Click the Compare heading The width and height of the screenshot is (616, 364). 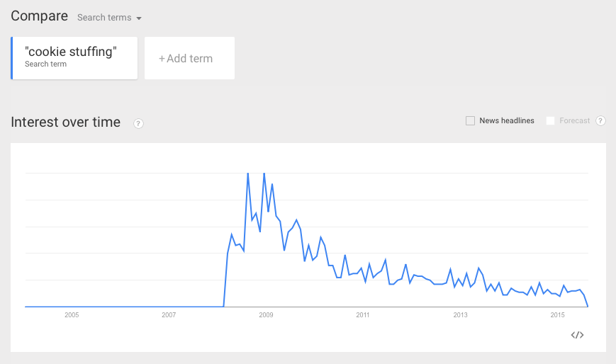pos(39,16)
